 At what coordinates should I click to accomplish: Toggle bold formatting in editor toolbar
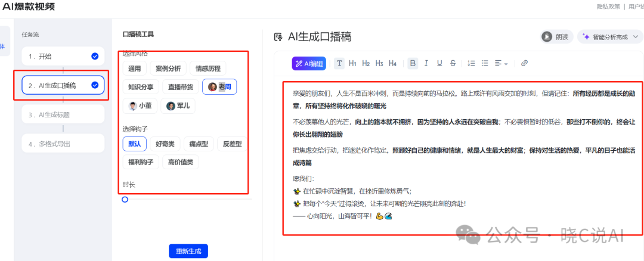tap(413, 63)
